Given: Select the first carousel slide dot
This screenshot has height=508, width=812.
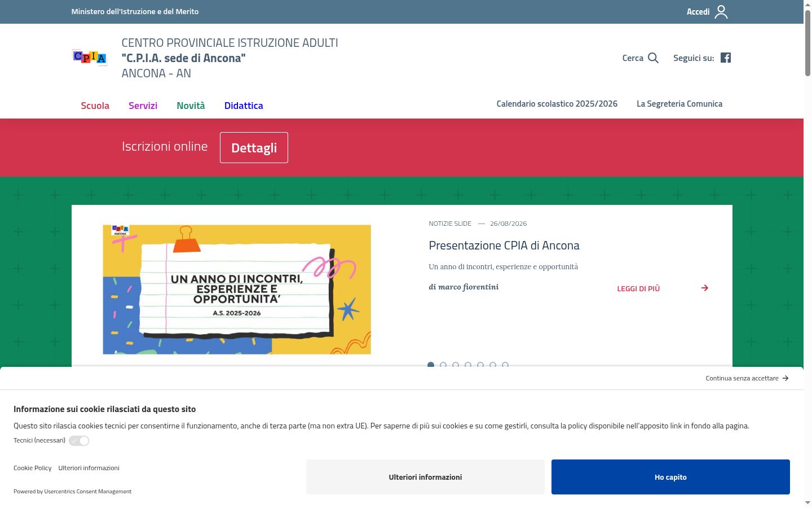Looking at the screenshot, I should [x=431, y=365].
